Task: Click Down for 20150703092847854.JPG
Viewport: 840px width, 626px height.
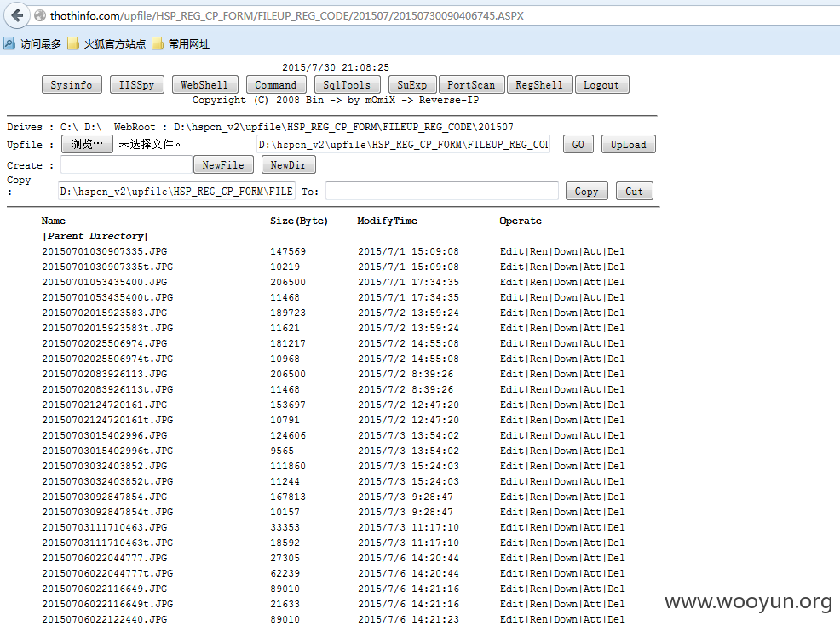Action: point(566,497)
